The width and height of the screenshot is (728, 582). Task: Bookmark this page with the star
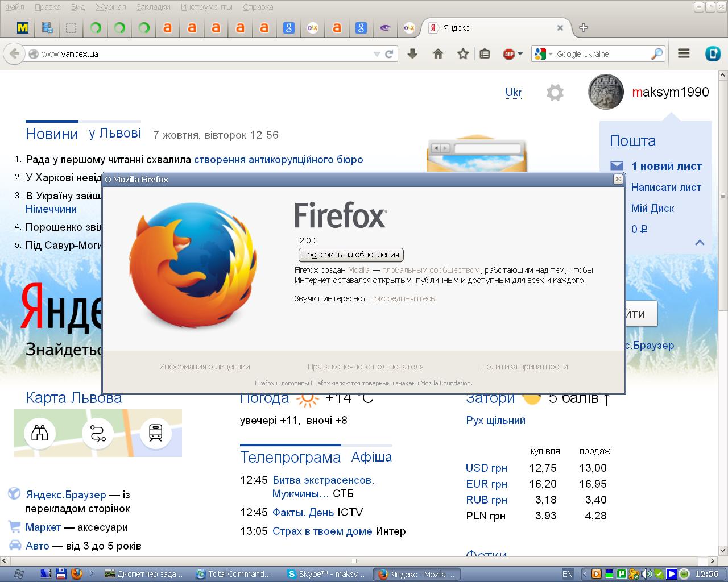click(463, 54)
